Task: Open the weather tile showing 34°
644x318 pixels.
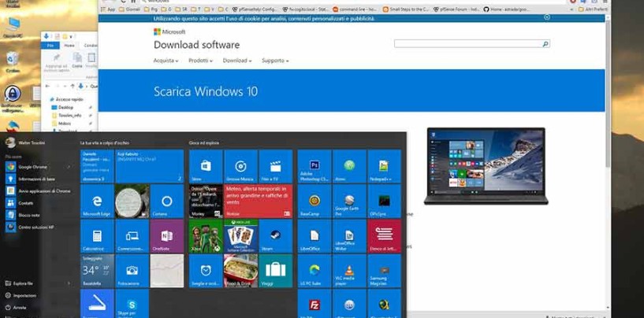Action: [97, 271]
